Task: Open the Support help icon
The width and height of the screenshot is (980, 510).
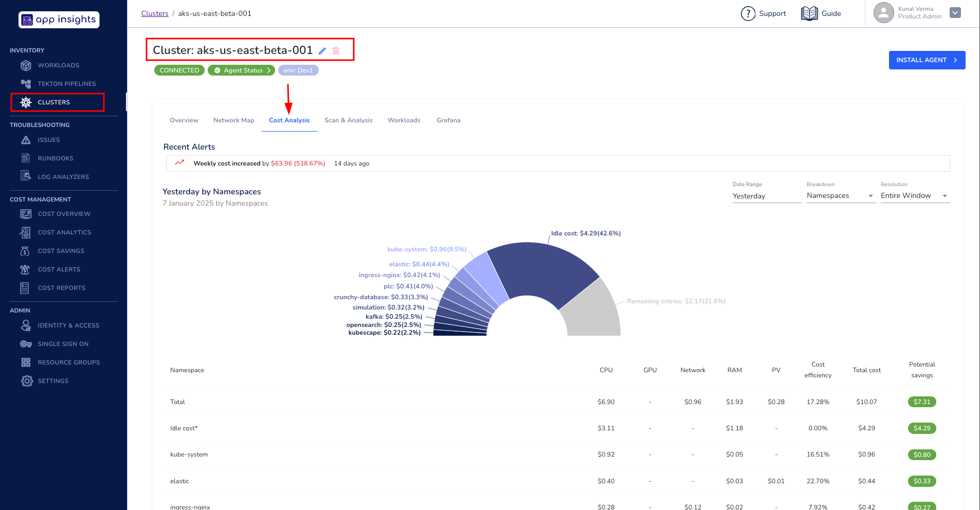Action: pos(748,14)
